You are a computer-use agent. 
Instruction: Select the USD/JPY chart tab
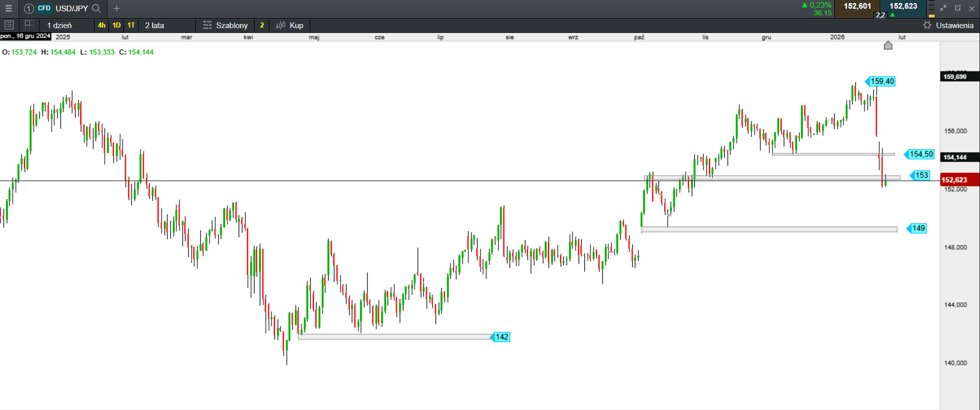pos(72,8)
